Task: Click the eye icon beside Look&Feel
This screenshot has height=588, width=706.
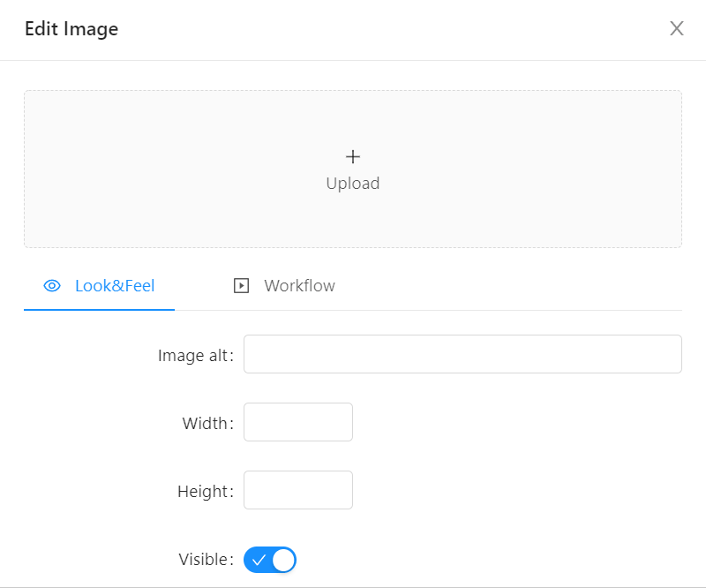Action: click(52, 286)
